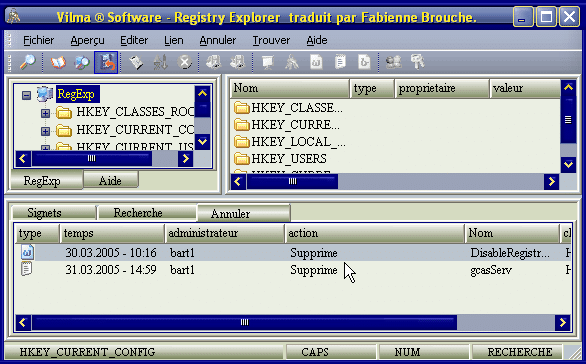Click the greyed sort arrows toolbar icon
586x364 pixels.
160,62
